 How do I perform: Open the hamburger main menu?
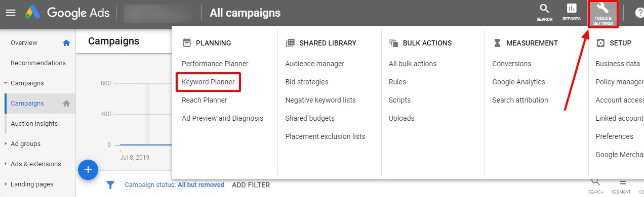tap(11, 13)
